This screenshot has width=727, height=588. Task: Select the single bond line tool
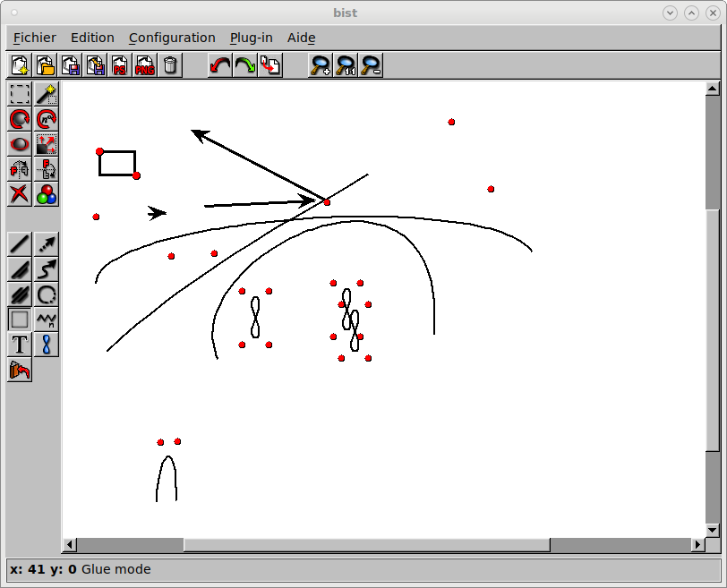coord(20,244)
